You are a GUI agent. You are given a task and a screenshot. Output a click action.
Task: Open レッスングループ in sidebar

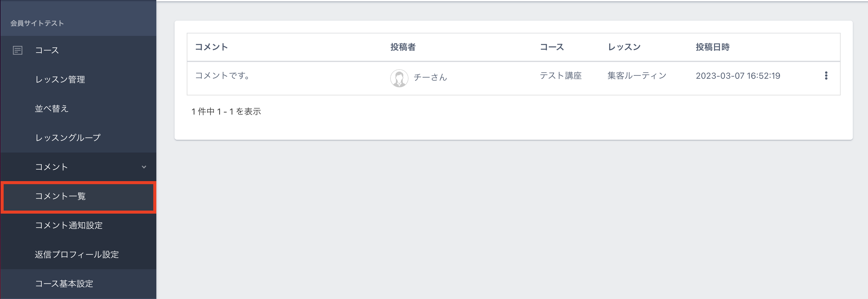click(x=68, y=138)
